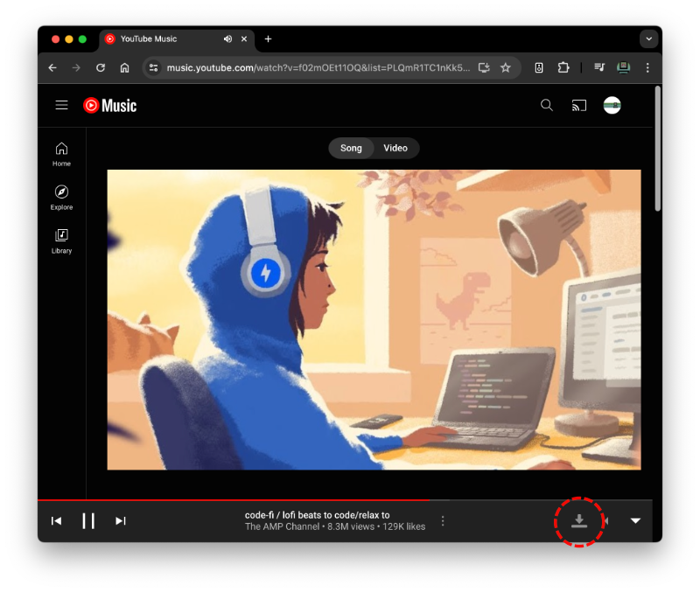This screenshot has height=592, width=700.
Task: Close the YouTube Music tab
Action: click(244, 38)
